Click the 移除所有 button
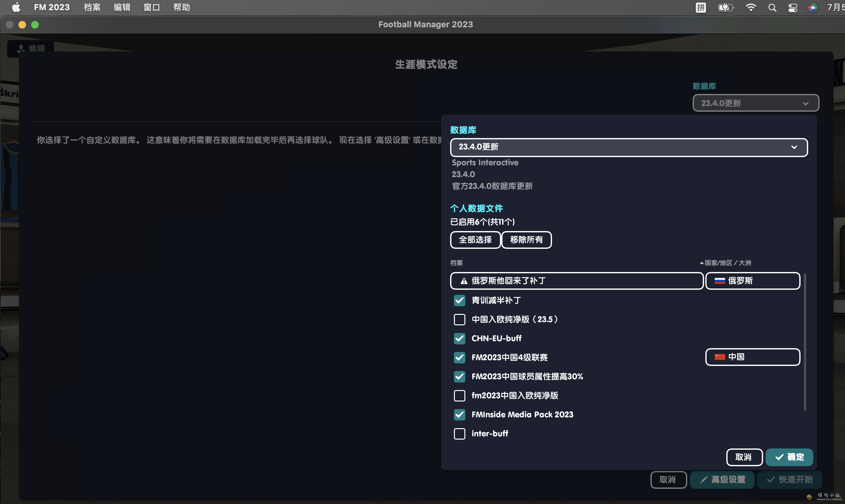The height and width of the screenshot is (504, 845). coord(526,240)
